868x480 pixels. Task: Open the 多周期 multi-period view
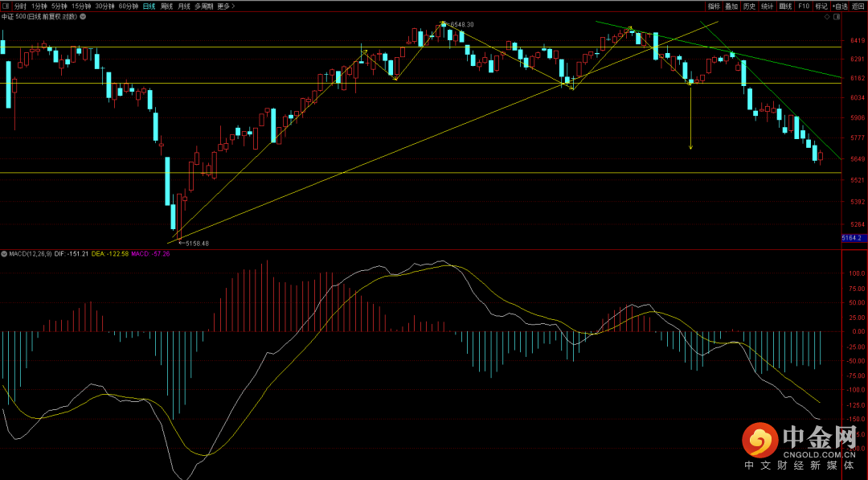(203, 6)
